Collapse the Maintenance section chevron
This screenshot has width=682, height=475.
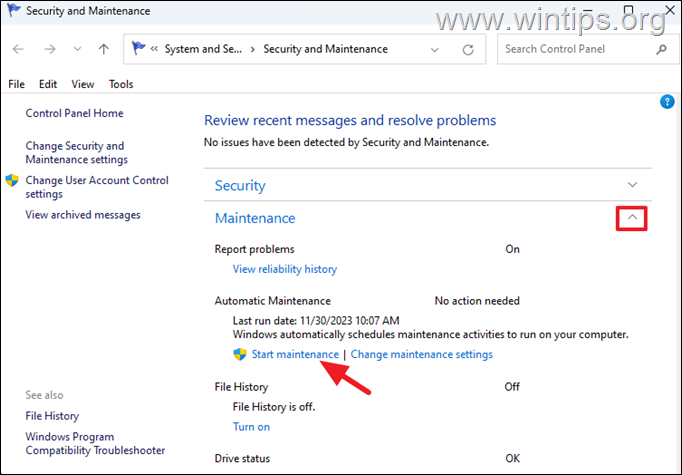click(632, 217)
